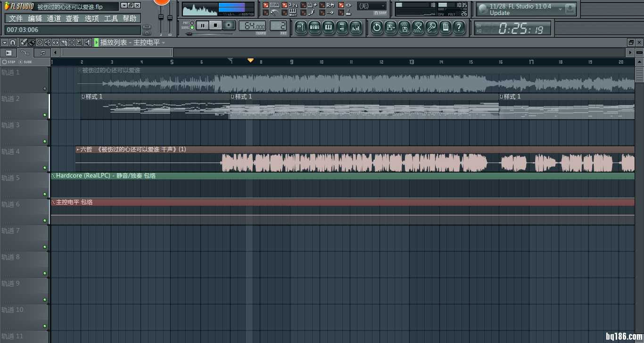The height and width of the screenshot is (343, 644).
Task: Open the 编辑 menu
Action: click(35, 18)
